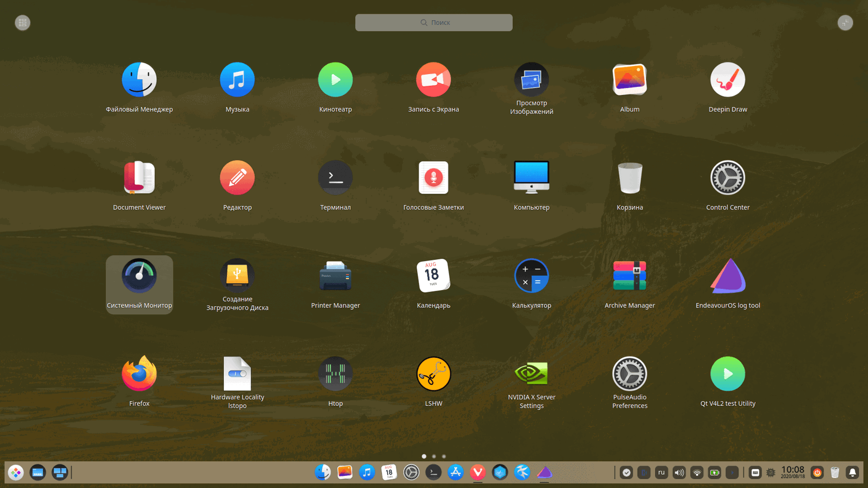Click the battery indicator in the tray
Viewport: 868px width, 488px height.
pyautogui.click(x=715, y=472)
